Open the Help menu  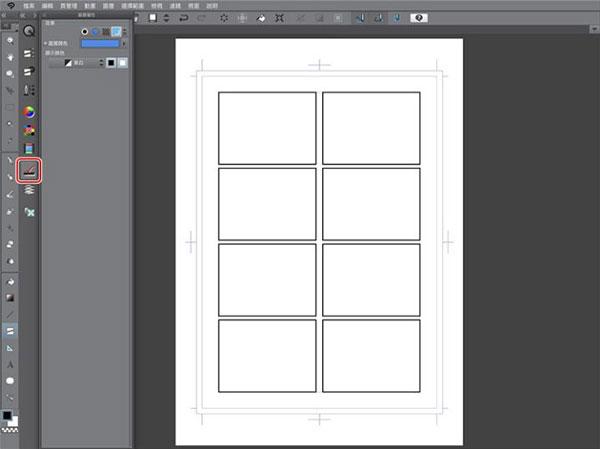coord(212,6)
